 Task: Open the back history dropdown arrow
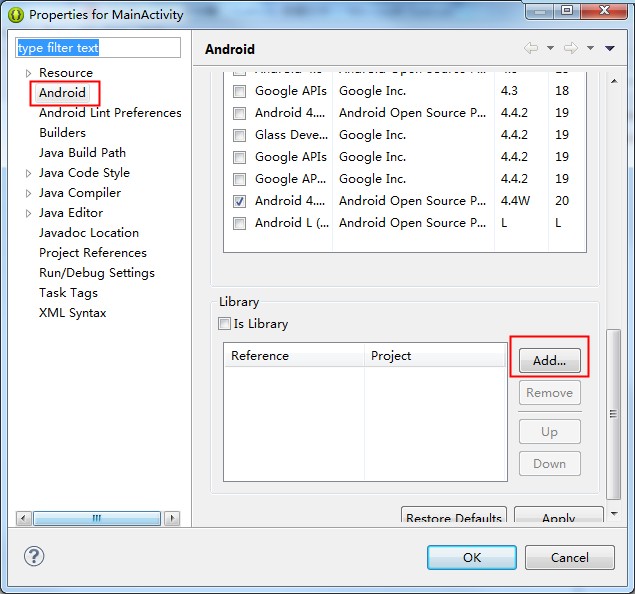pyautogui.click(x=550, y=48)
